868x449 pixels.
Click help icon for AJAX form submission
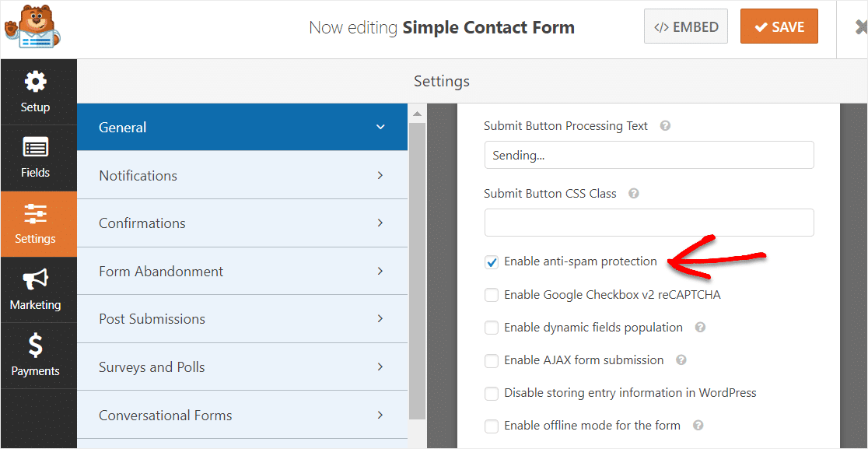pyautogui.click(x=681, y=360)
